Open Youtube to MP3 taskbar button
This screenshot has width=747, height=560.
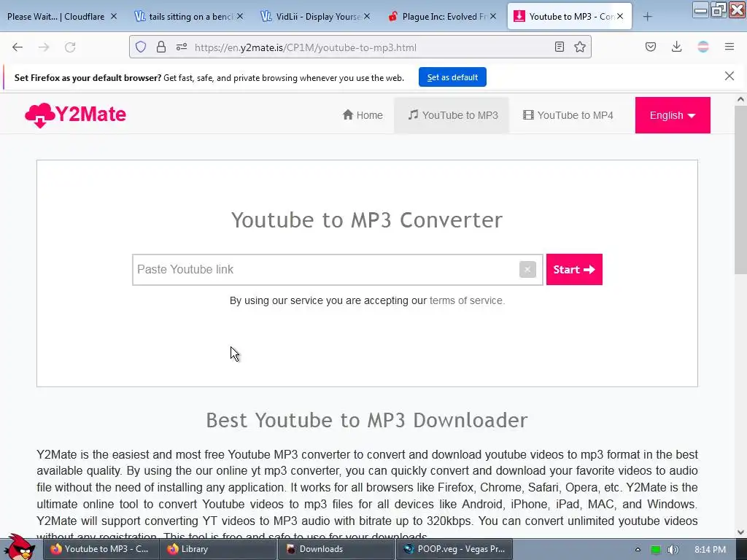(101, 549)
